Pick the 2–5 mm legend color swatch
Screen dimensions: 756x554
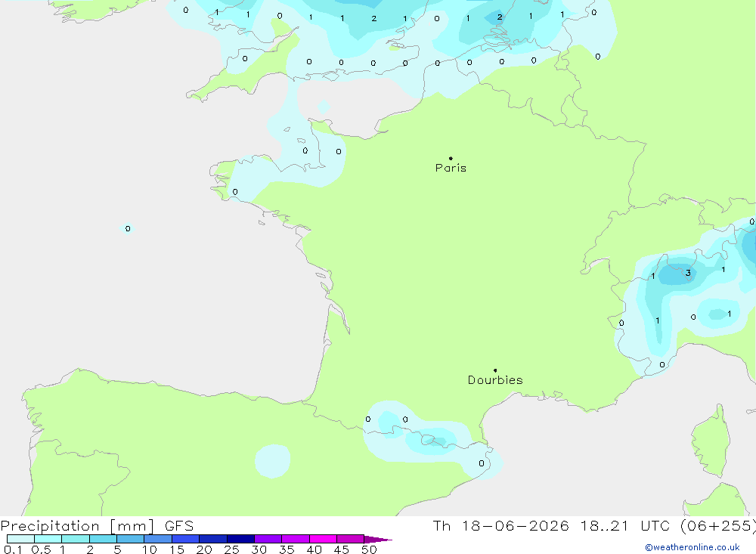103,539
